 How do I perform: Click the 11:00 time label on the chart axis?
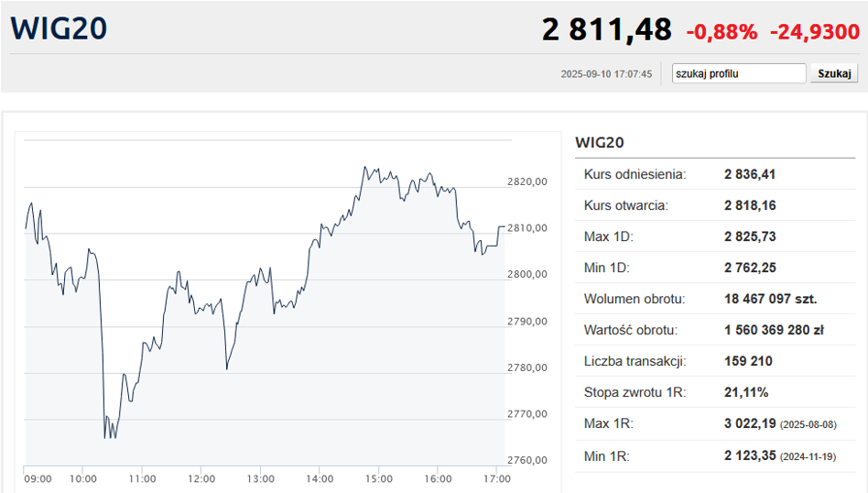pyautogui.click(x=142, y=478)
